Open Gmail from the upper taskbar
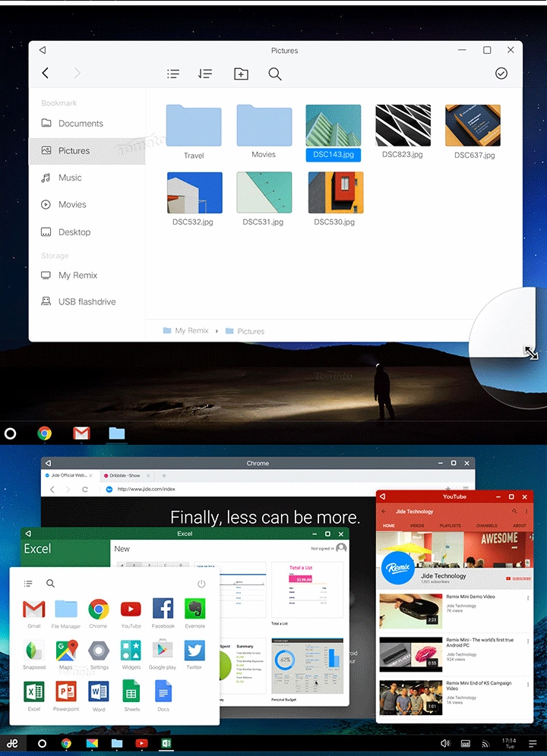This screenshot has width=547, height=756. (81, 433)
